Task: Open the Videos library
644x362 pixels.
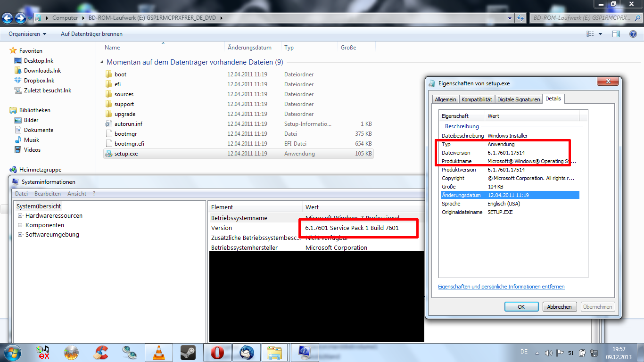Action: click(x=33, y=150)
